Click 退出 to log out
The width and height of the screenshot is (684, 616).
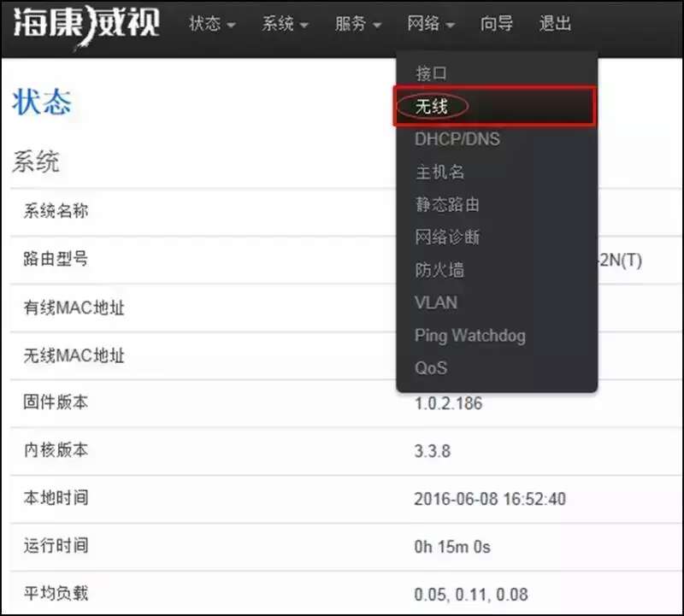[555, 24]
